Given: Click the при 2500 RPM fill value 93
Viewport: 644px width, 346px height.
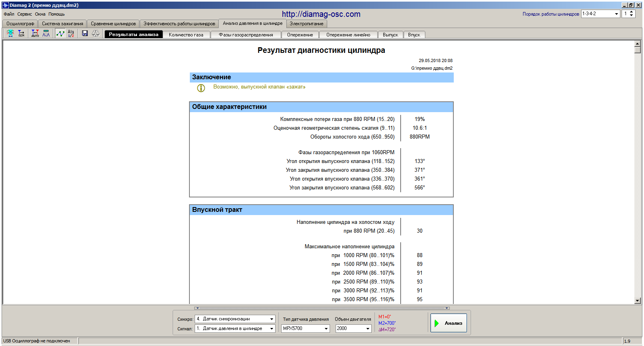Looking at the screenshot, I should pyautogui.click(x=419, y=282).
